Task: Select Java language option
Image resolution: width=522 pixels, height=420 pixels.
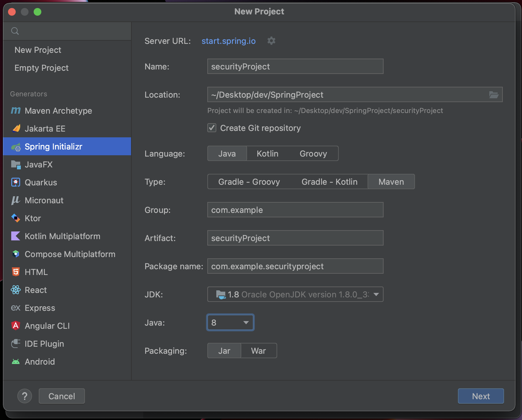Action: point(227,154)
